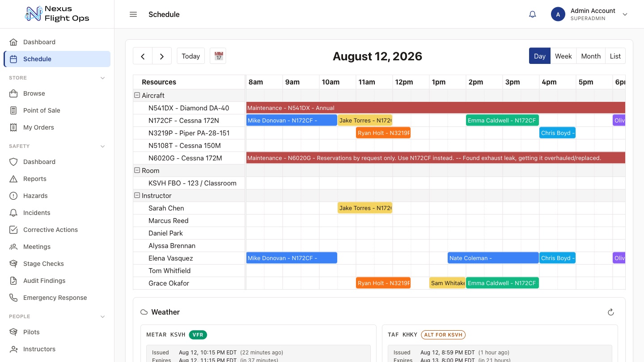
Task: Open Admin Account dropdown menu
Action: [x=589, y=14]
